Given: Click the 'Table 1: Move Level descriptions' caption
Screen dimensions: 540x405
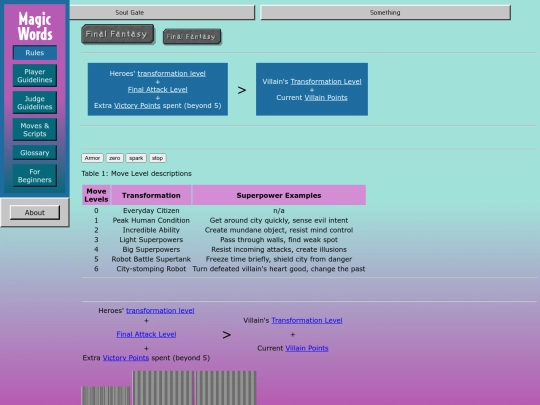Looking at the screenshot, I should 136,174.
